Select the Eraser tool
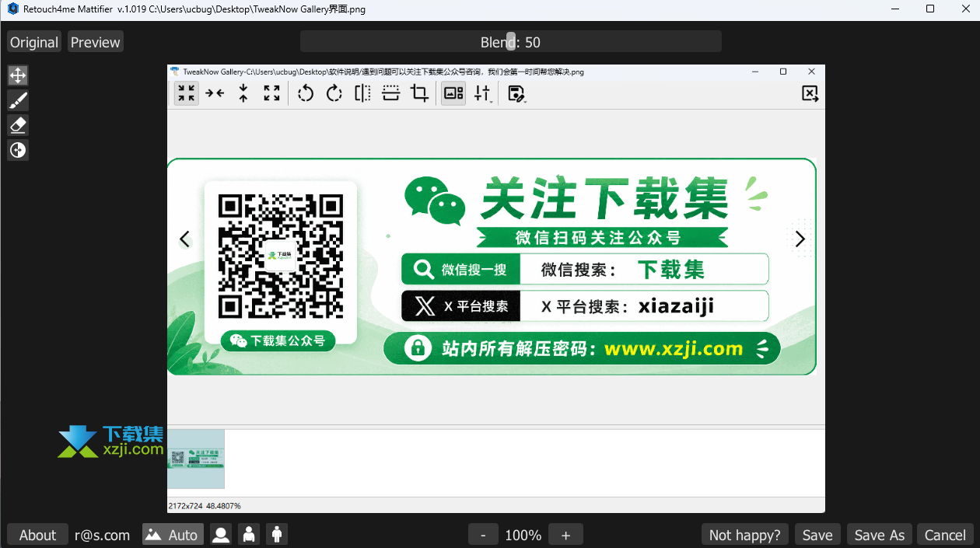The width and height of the screenshot is (980, 548). (18, 125)
